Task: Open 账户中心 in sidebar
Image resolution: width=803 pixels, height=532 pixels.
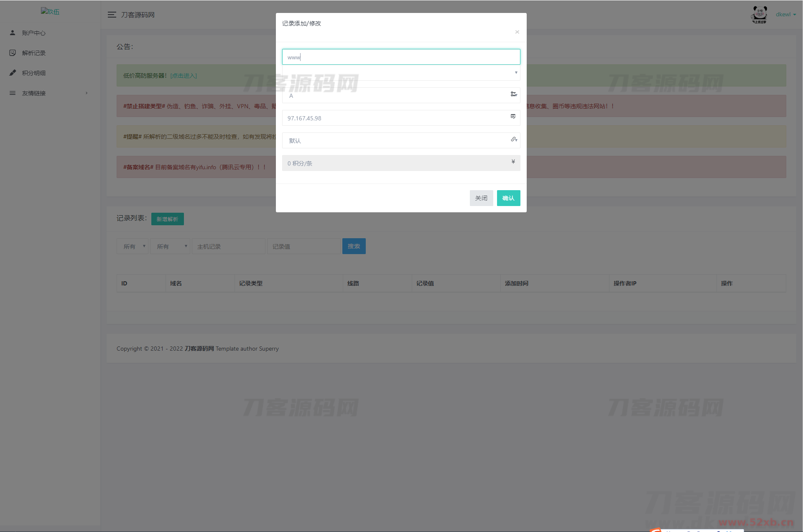Action: pos(34,33)
